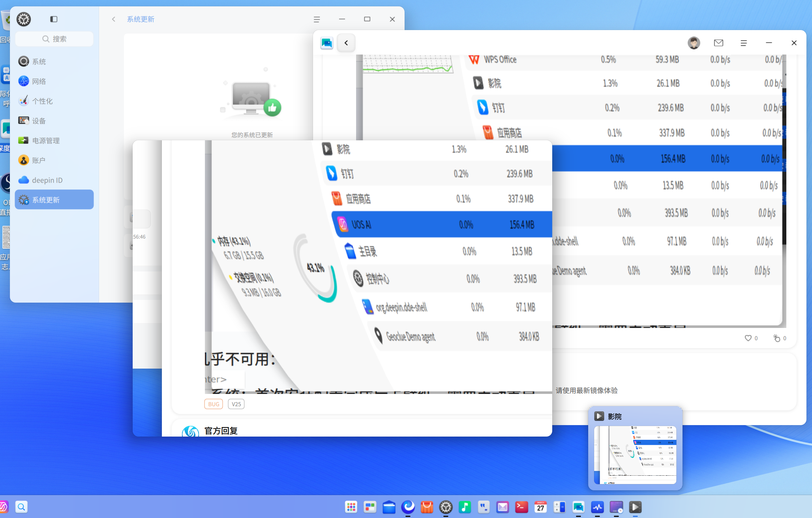Open messages envelope icon in forum window
Viewport: 812px width, 518px height.
pyautogui.click(x=718, y=43)
